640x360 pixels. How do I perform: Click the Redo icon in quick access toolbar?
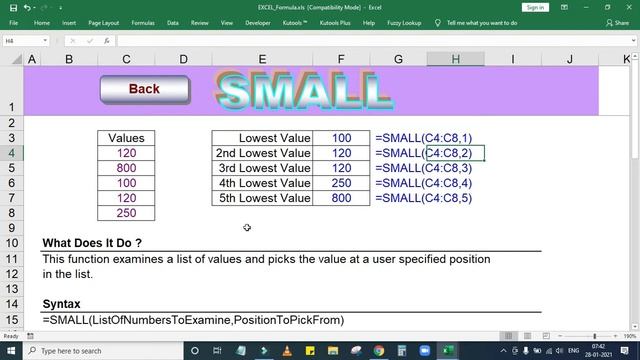44,8
